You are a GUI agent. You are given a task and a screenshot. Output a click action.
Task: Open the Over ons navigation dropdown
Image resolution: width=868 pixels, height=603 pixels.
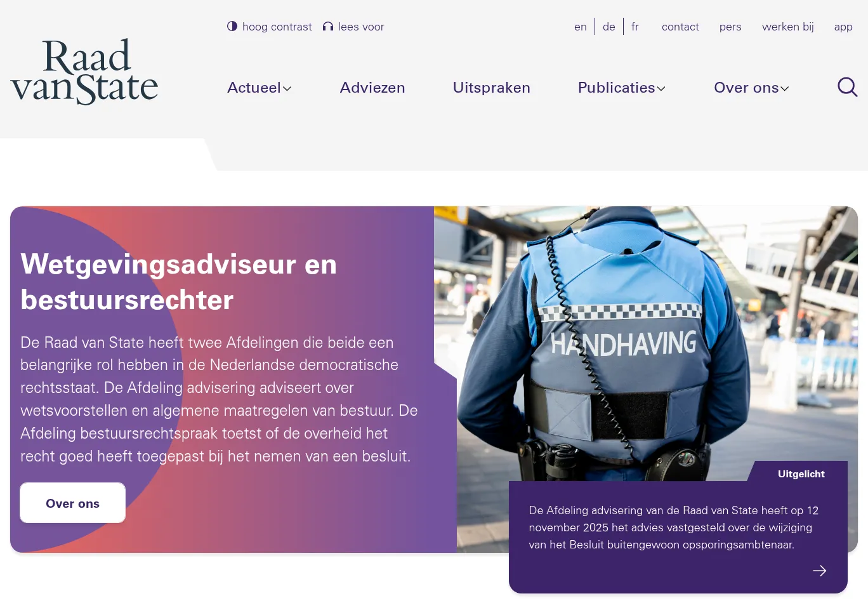click(751, 88)
